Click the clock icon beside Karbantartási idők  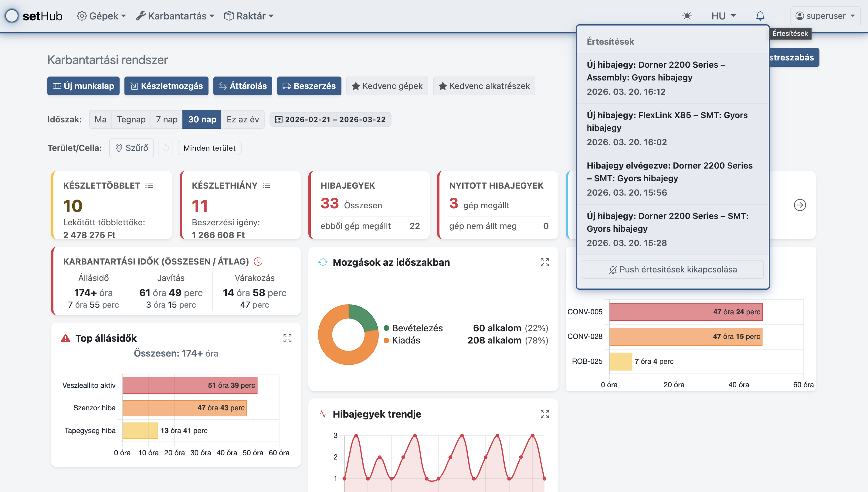point(258,261)
